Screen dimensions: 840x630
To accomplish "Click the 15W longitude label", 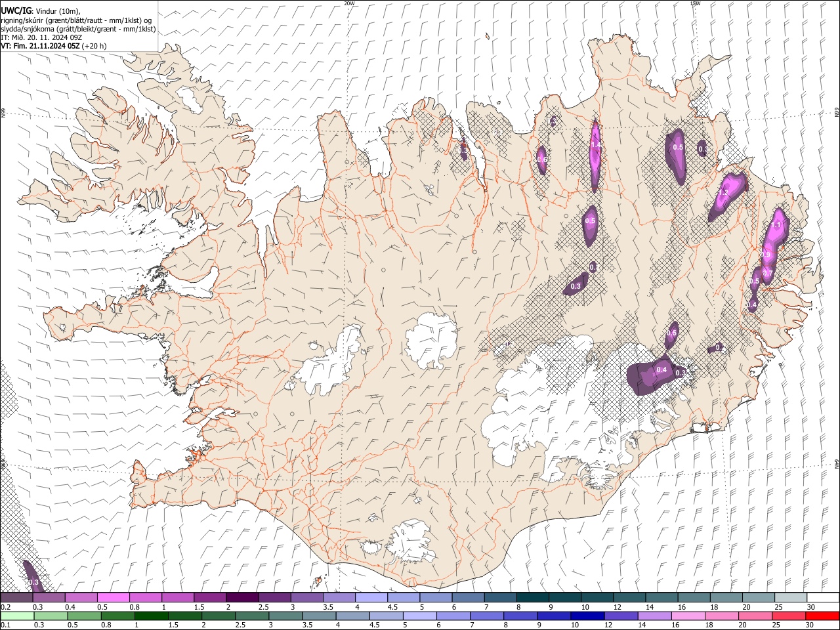I will (695, 3).
